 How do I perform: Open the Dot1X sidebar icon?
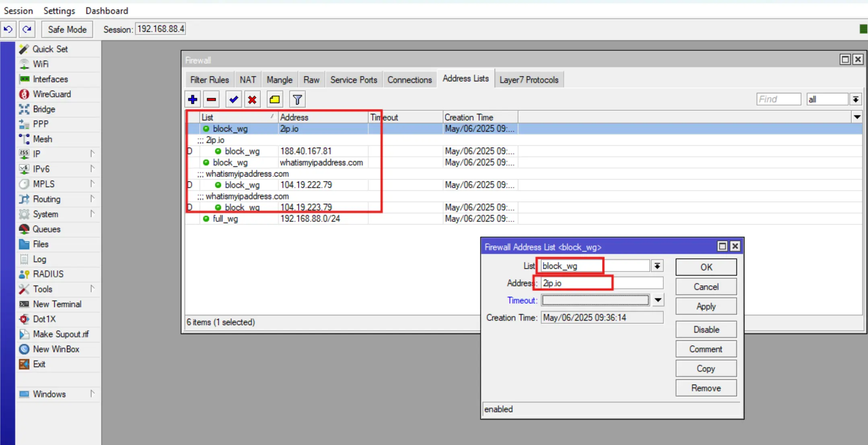24,319
